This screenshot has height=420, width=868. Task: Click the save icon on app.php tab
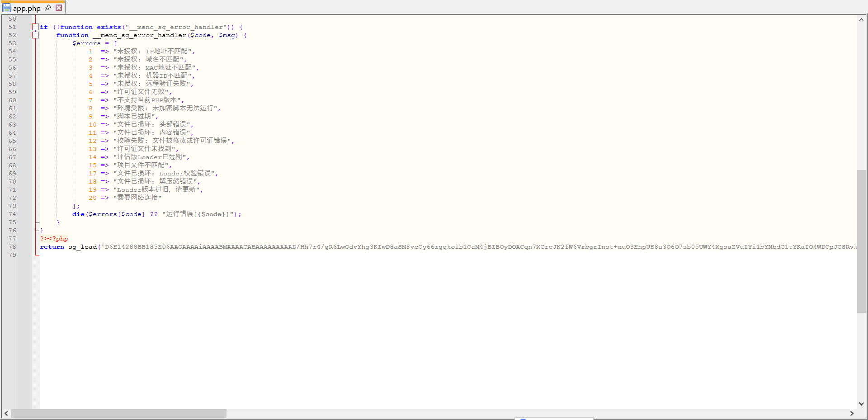point(6,8)
